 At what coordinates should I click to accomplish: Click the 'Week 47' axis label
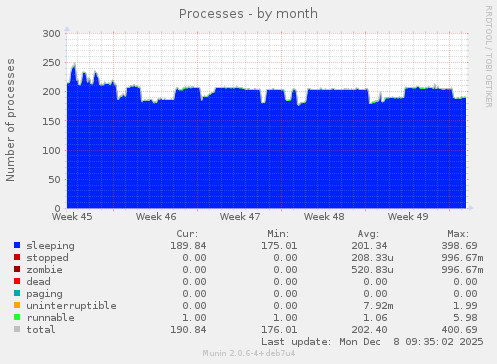pyautogui.click(x=240, y=217)
